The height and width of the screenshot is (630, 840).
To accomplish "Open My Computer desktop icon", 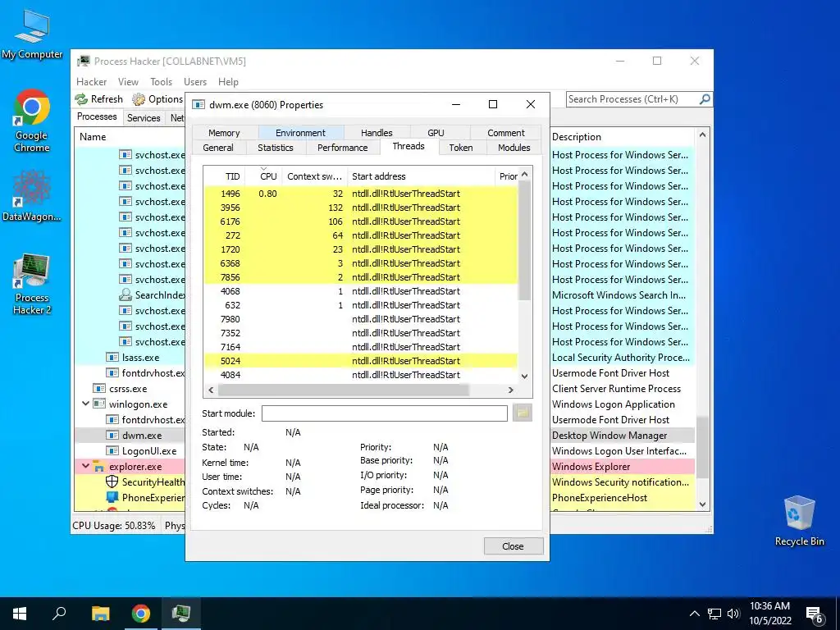I will [32, 34].
